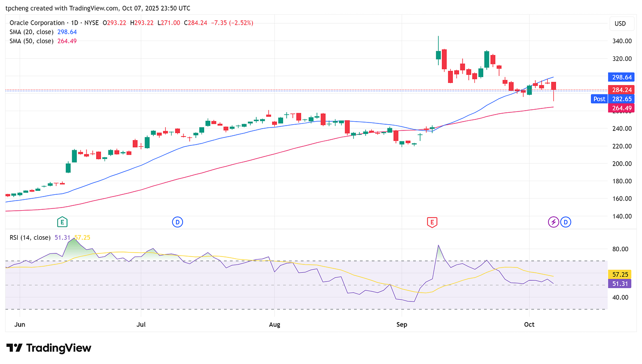This screenshot has width=642, height=364.
Task: Click the 57.25 yellow RSI axis label
Action: click(x=620, y=274)
